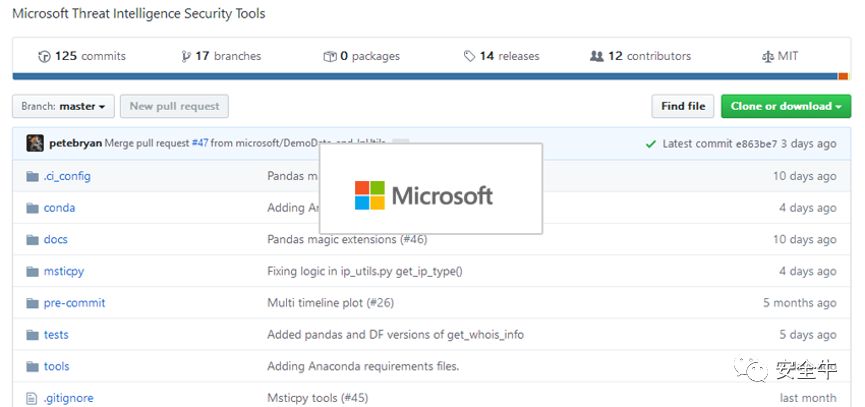Click petebryan's avatar thumbnail
865x407 pixels.
[x=35, y=143]
